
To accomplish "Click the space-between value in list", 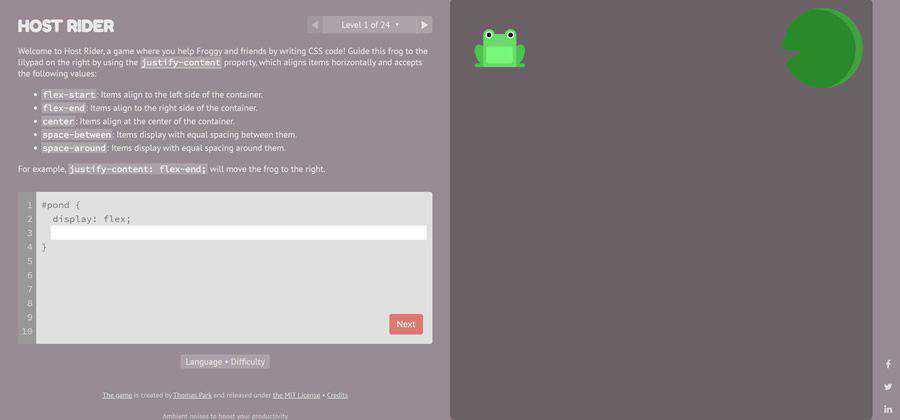I will (x=77, y=135).
